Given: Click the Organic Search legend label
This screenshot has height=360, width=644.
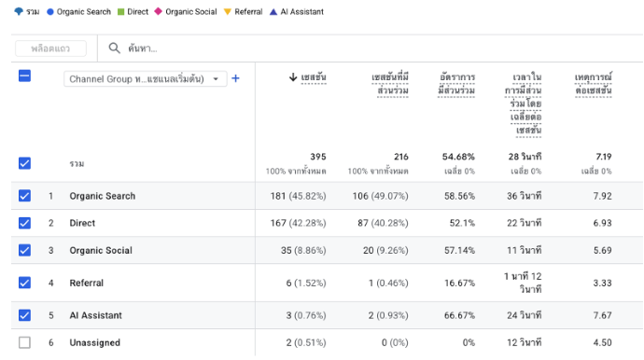Looking at the screenshot, I should 84,12.
